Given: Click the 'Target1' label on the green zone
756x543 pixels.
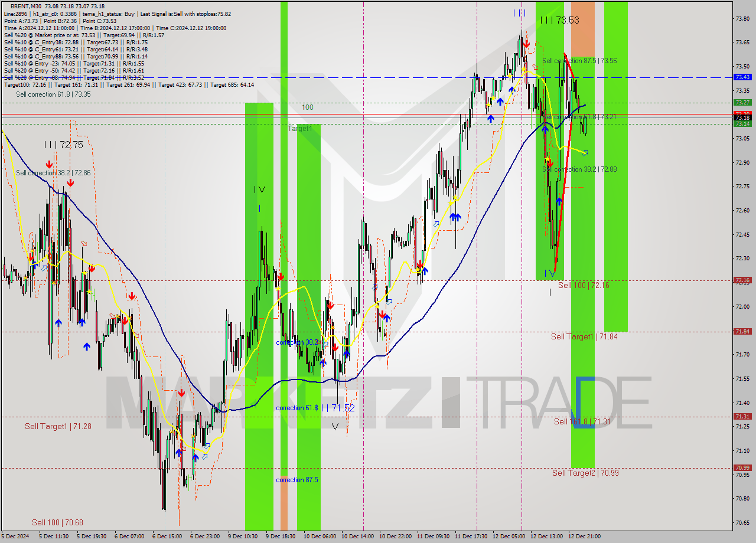Looking at the screenshot, I should pos(299,128).
